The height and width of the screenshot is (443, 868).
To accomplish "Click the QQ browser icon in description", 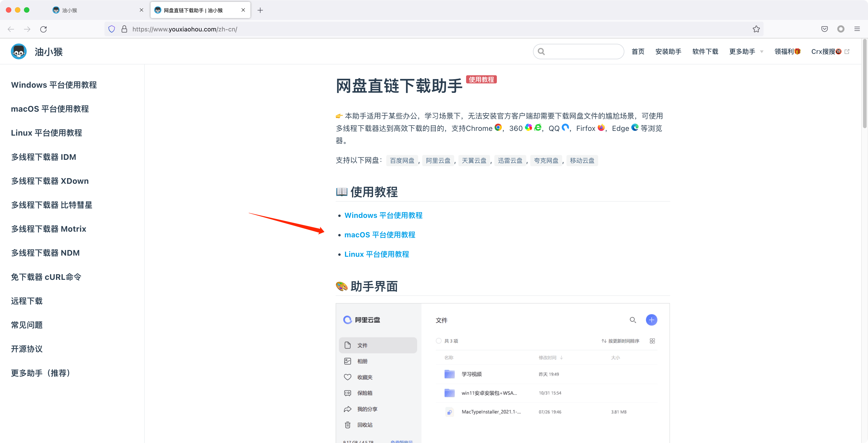I will [x=565, y=127].
